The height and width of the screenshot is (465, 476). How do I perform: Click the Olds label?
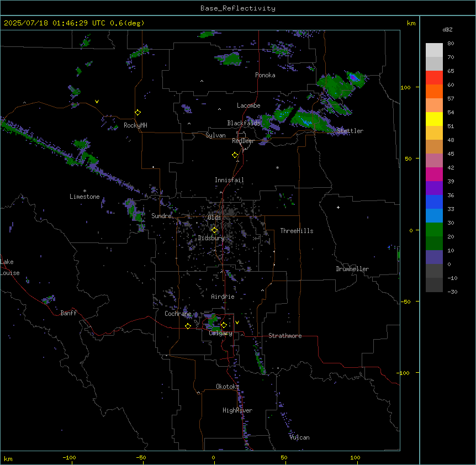point(214,218)
